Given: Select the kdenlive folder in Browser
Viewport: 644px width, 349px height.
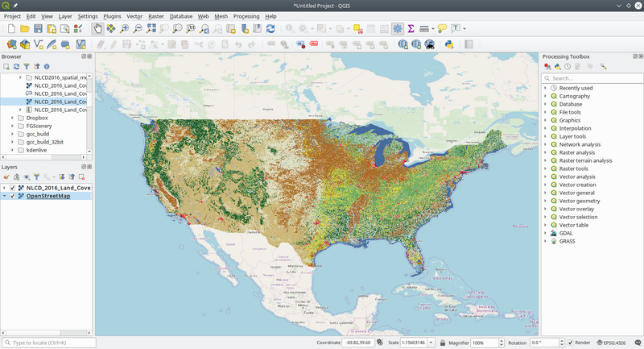Looking at the screenshot, I should point(36,150).
